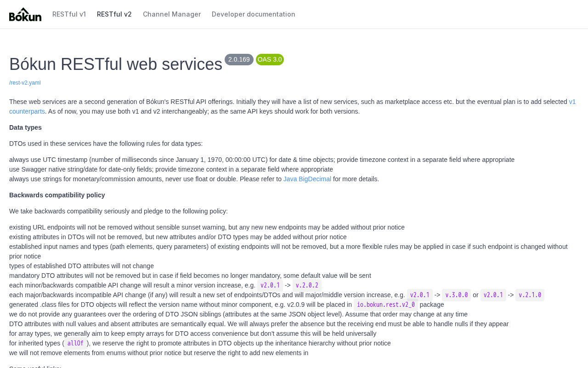Screen dimensions: 588x368
Task: Click the UTC timestamp rule line
Action: (x=262, y=160)
